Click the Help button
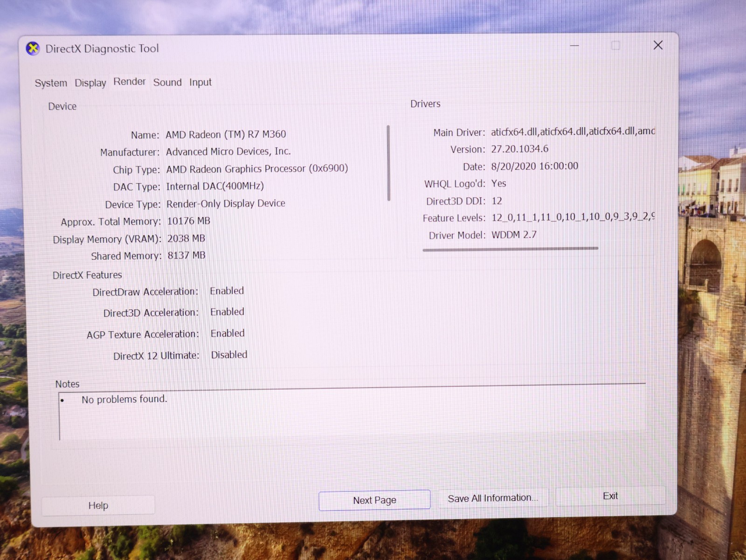This screenshot has height=560, width=746. point(98,505)
